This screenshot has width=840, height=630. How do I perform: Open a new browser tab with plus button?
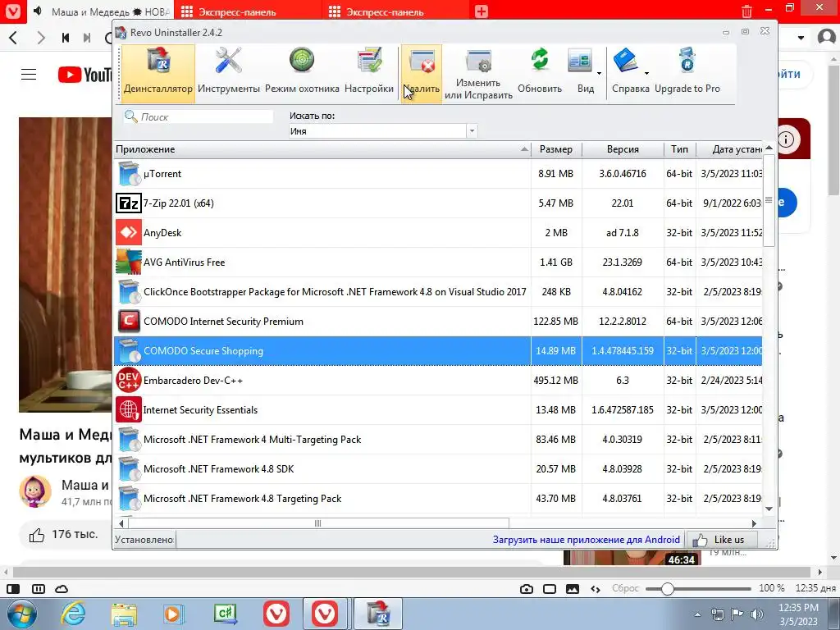coord(481,11)
